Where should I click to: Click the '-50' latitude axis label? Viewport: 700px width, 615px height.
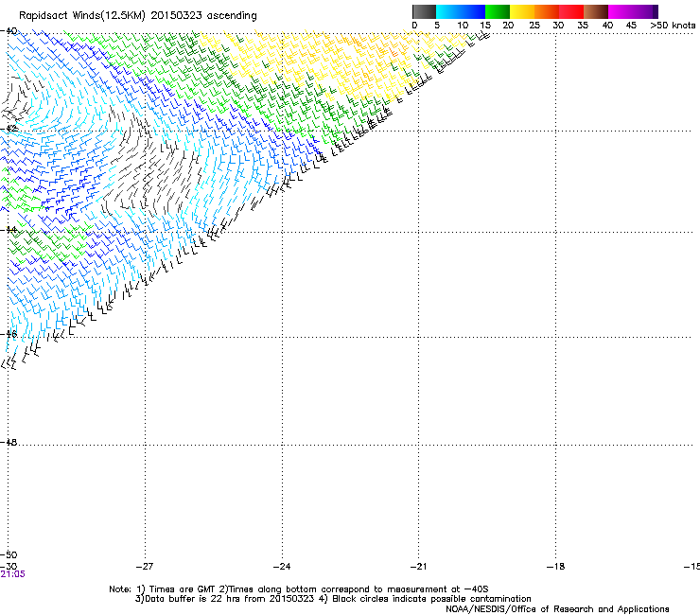click(x=9, y=555)
